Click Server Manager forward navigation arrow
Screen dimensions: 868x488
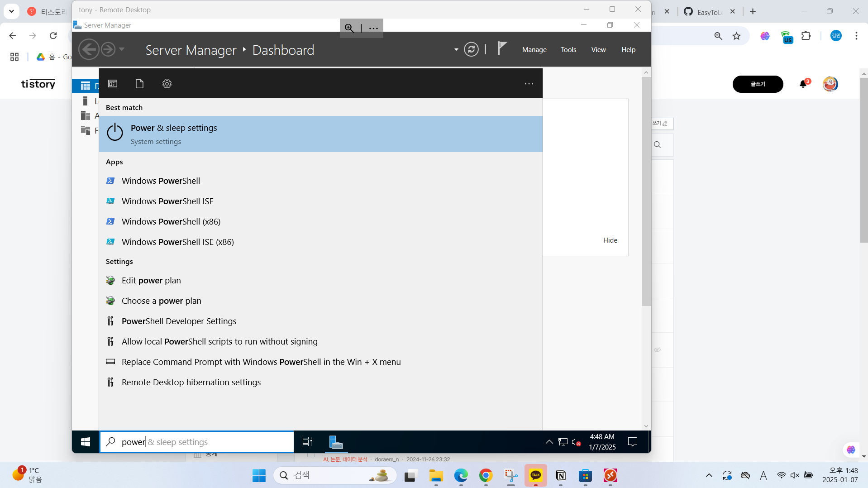(108, 49)
